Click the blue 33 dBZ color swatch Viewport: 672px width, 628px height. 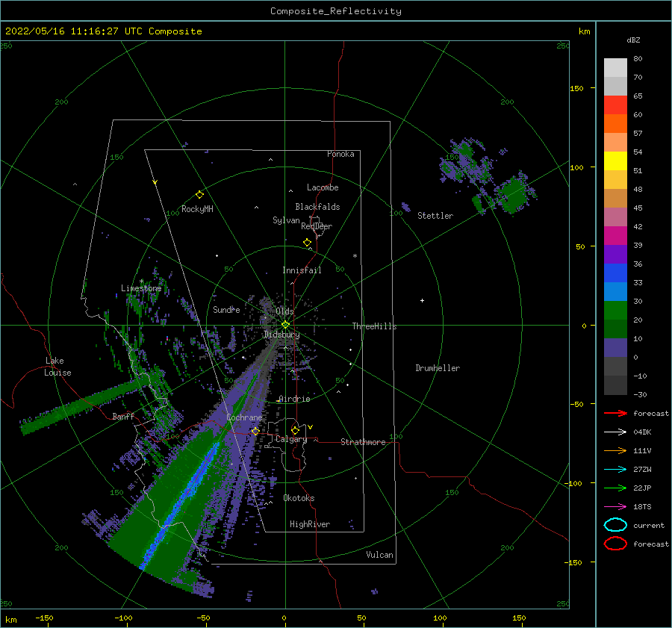[615, 273]
